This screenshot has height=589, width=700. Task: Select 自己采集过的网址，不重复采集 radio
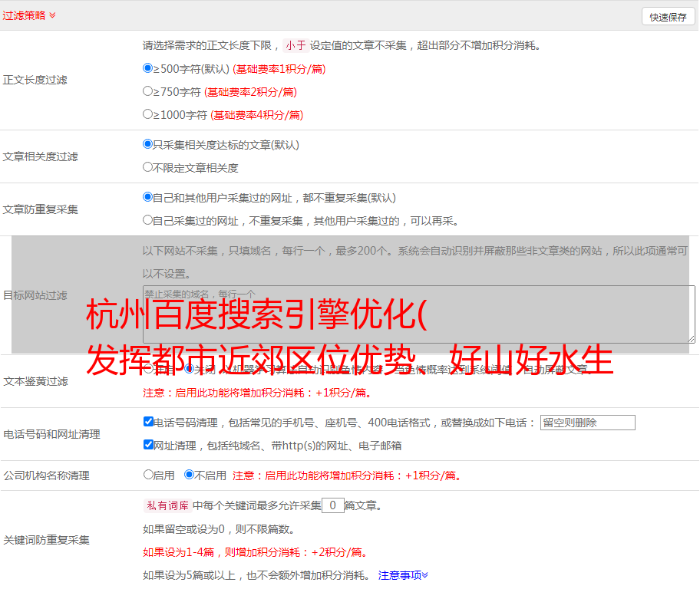pyautogui.click(x=147, y=220)
